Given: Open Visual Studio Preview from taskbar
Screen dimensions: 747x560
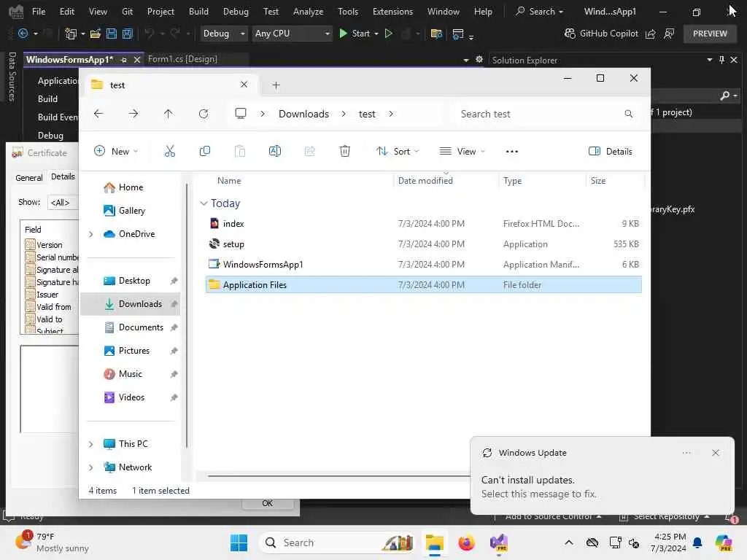Looking at the screenshot, I should tap(499, 542).
